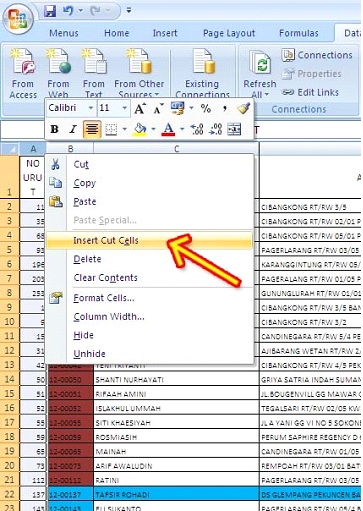Open the Insert ribbon tab
363x511 pixels.
pos(165,33)
